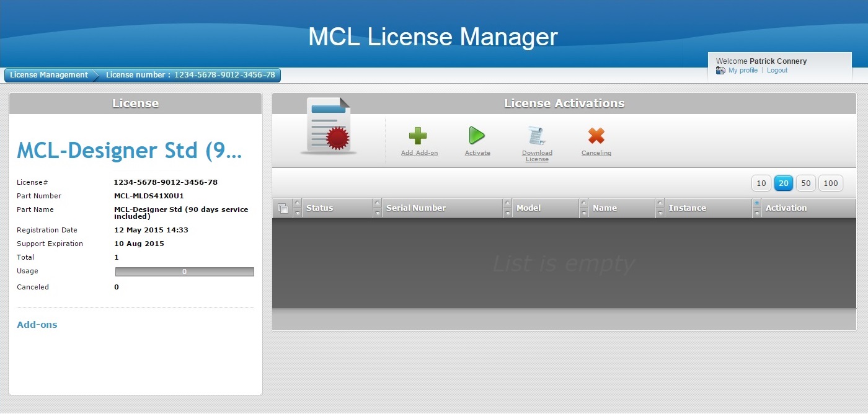Click the profile icon beside My profile

pyautogui.click(x=720, y=71)
